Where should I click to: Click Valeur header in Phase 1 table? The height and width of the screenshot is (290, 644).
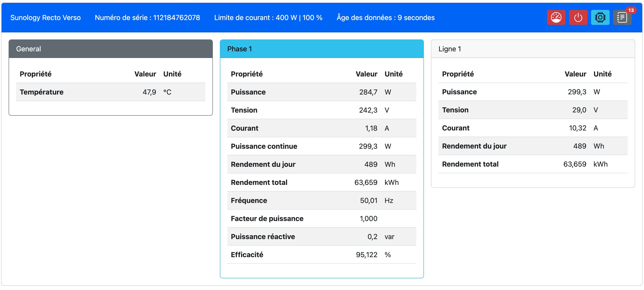pos(367,74)
